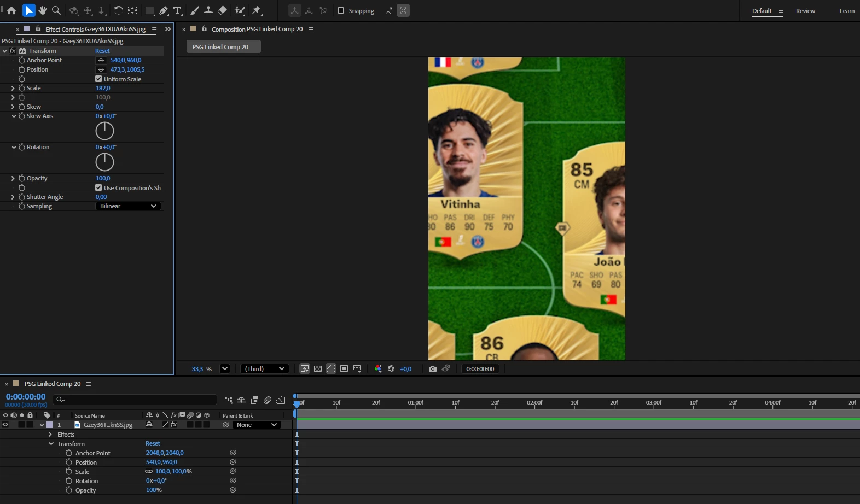Adjust the Rotation angle dial

pos(104,162)
